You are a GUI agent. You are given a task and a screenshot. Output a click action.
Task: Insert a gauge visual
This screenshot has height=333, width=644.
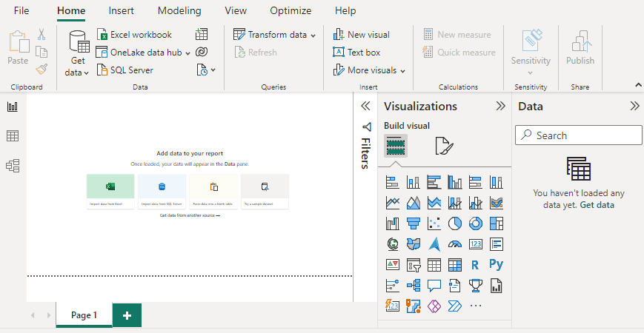[455, 243]
